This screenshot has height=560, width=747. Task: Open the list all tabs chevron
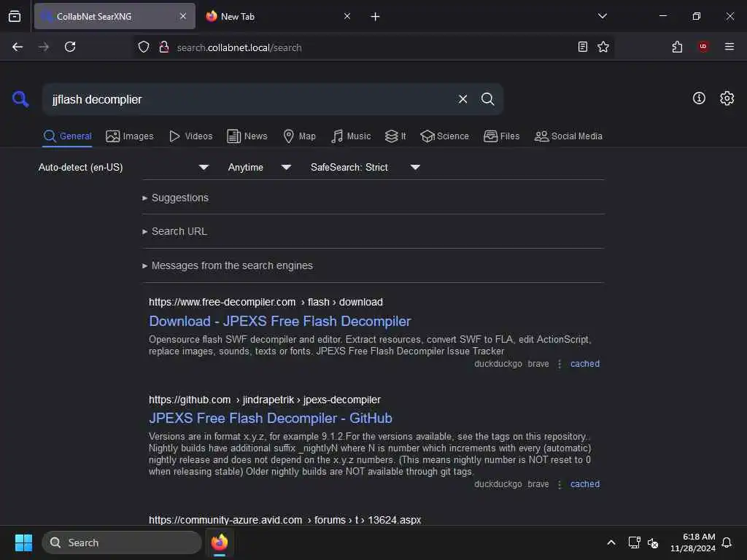[602, 16]
